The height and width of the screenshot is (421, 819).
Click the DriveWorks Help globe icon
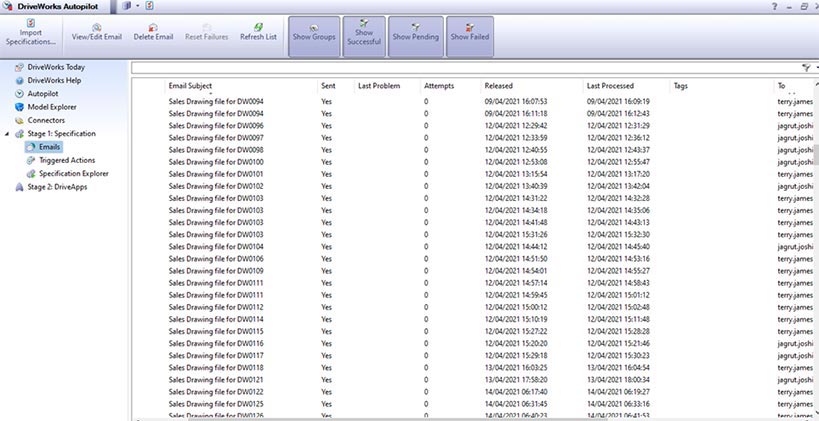pos(19,80)
